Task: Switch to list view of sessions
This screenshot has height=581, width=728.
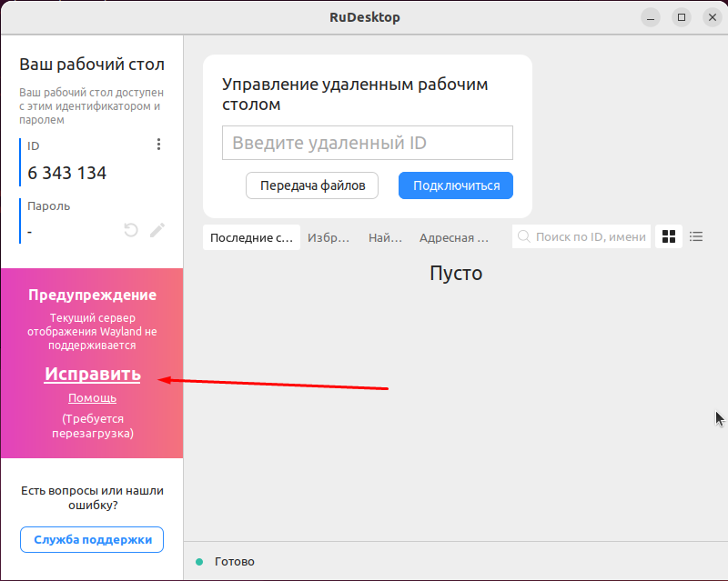Action: (x=696, y=236)
